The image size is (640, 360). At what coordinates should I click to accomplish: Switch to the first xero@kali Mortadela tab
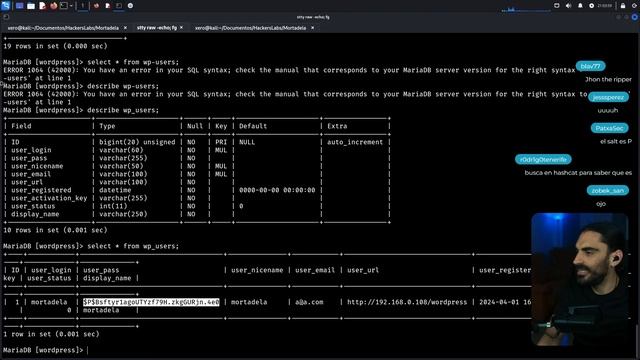click(63, 28)
